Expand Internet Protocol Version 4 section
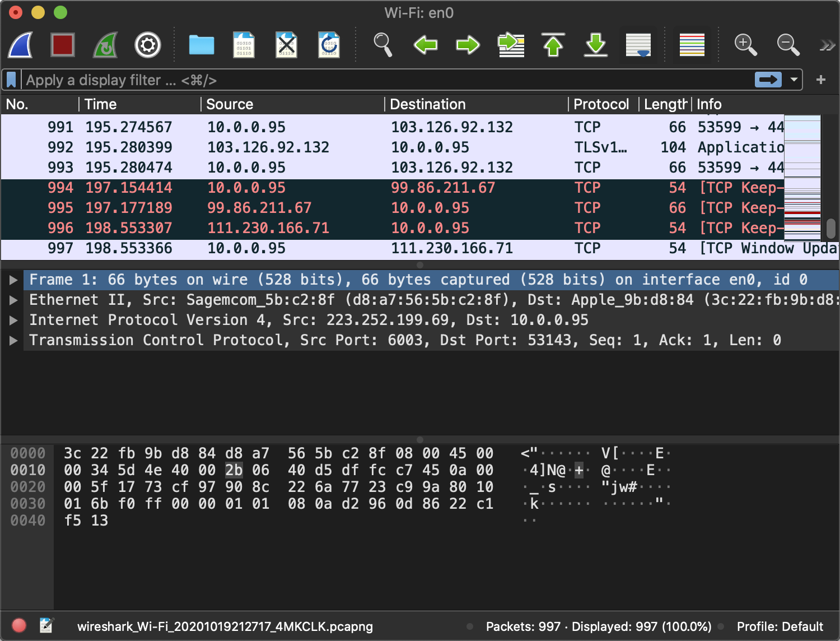 (x=13, y=320)
